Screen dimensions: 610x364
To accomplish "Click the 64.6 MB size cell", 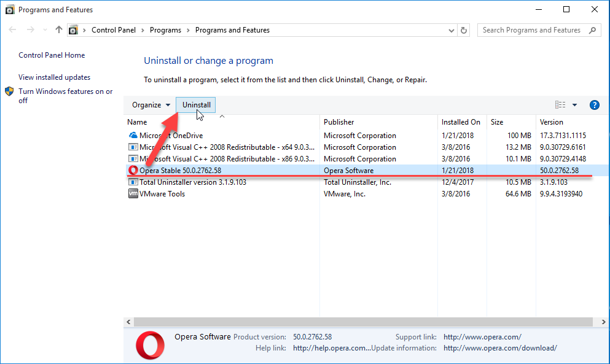I will (518, 194).
